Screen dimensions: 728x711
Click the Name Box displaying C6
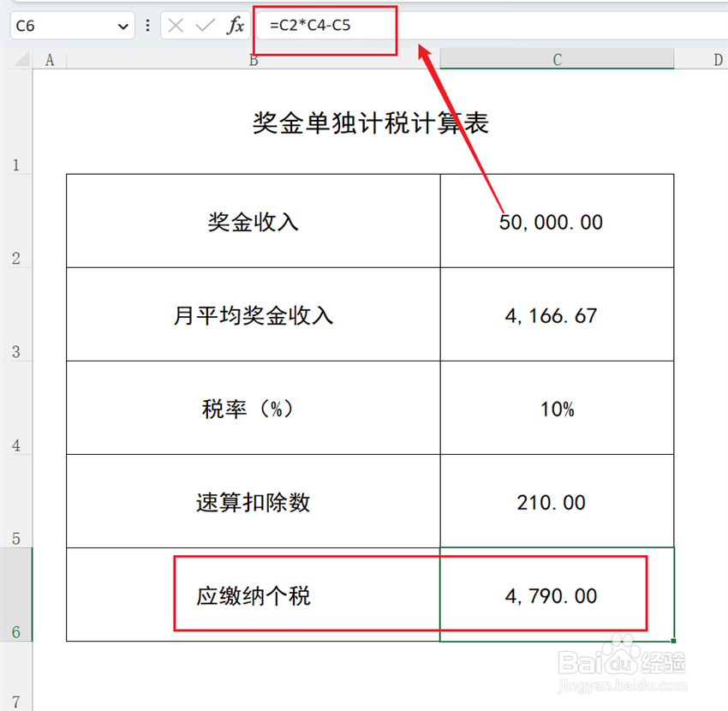click(51, 26)
